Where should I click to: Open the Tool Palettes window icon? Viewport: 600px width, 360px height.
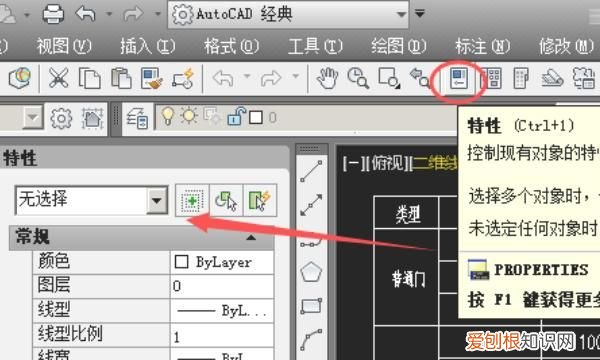click(x=521, y=78)
